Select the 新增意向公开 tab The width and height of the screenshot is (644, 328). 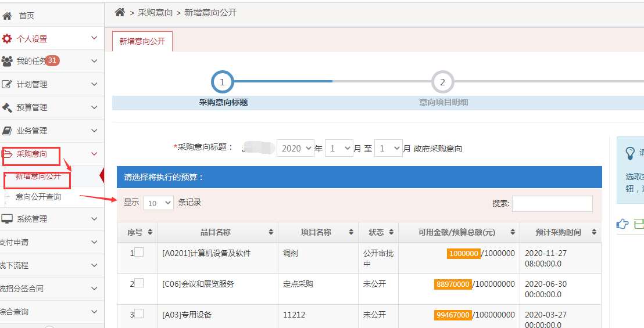tap(142, 41)
